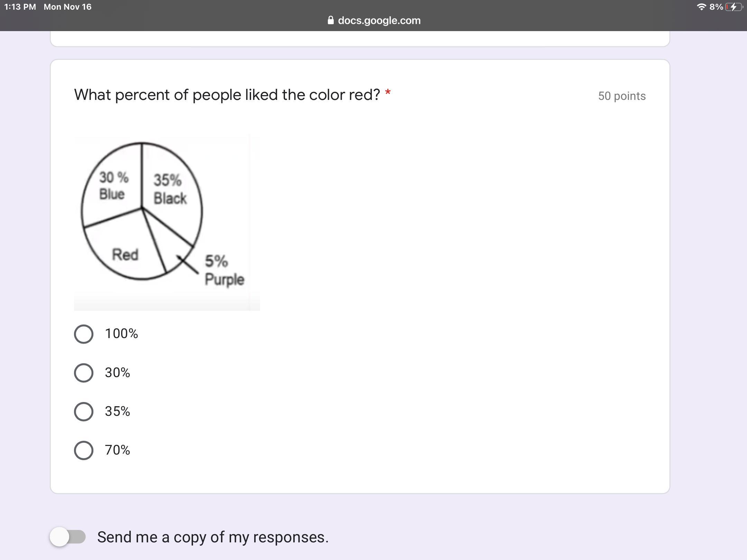747x560 pixels.
Task: Tap the 5% Purple chart label
Action: click(x=224, y=270)
